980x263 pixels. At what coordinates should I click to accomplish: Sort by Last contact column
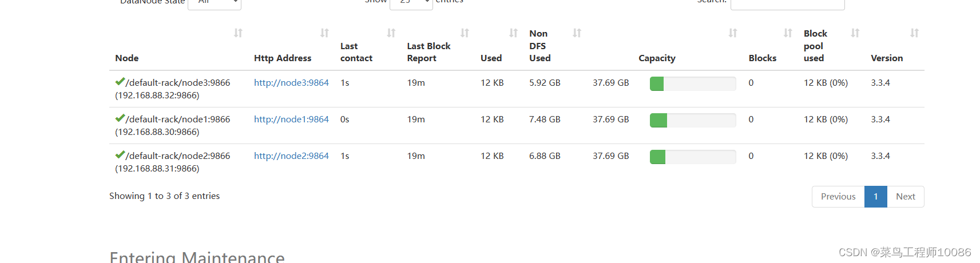point(391,33)
